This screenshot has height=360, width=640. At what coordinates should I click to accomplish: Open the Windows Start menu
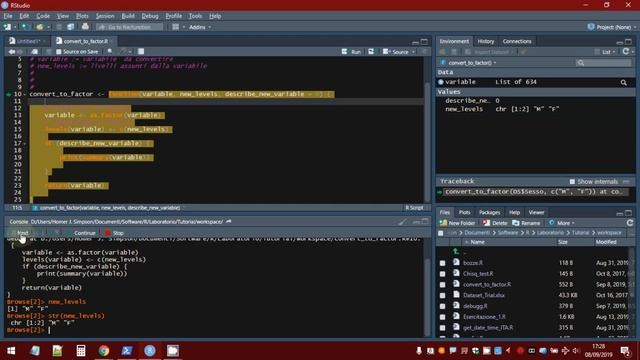coord(11,350)
